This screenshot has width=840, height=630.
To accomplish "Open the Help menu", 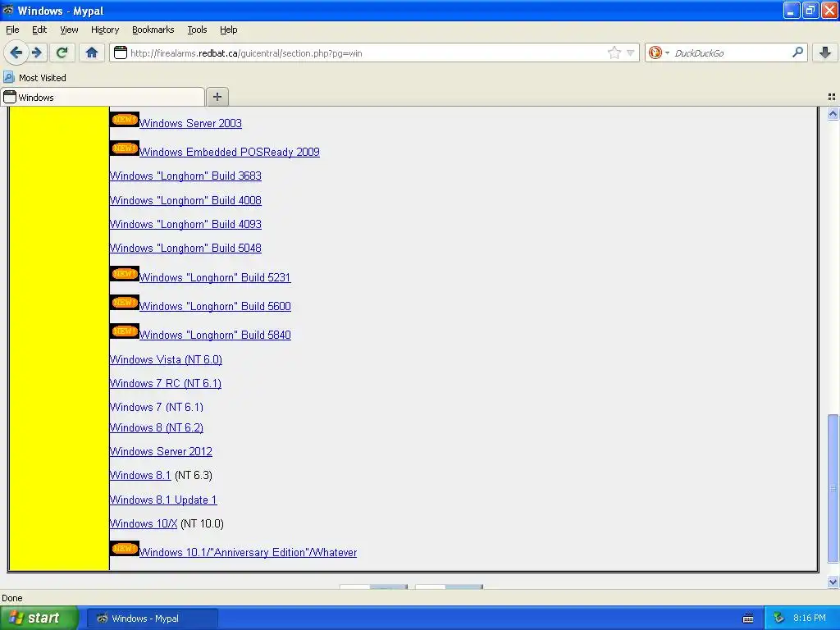I will (x=228, y=30).
